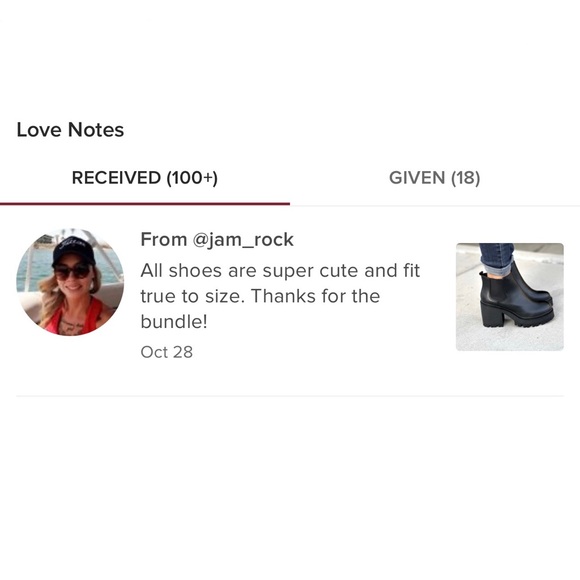This screenshot has height=580, width=580.
Task: Tap the cuffed jeans in the boot thumbnail
Action: (497, 259)
